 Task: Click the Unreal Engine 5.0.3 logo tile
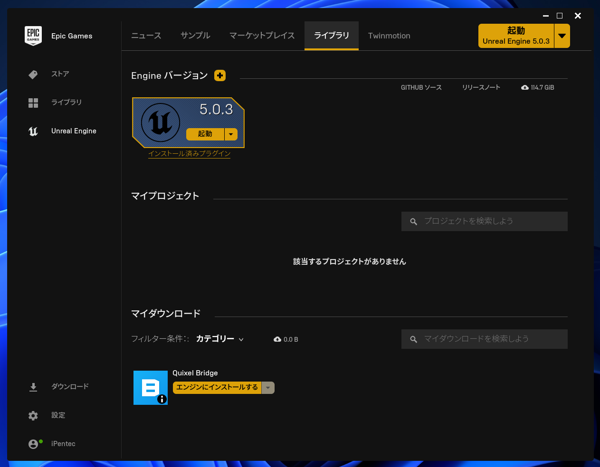click(x=160, y=122)
